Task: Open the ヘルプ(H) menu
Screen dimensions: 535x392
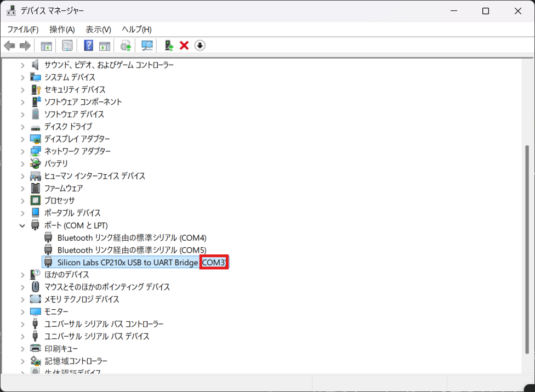Action: 137,30
